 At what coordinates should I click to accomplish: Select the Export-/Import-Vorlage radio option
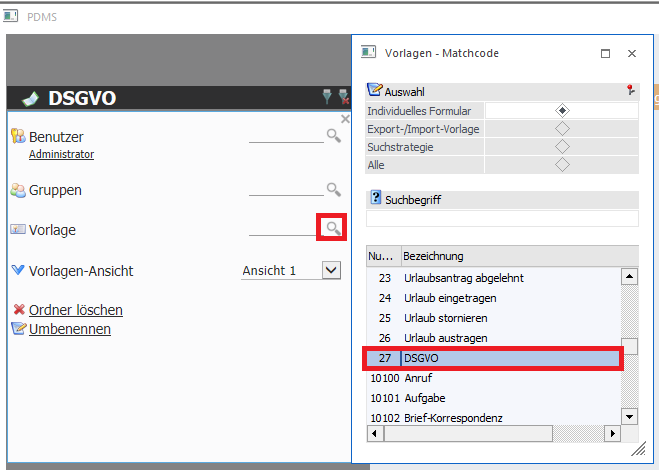pos(562,129)
